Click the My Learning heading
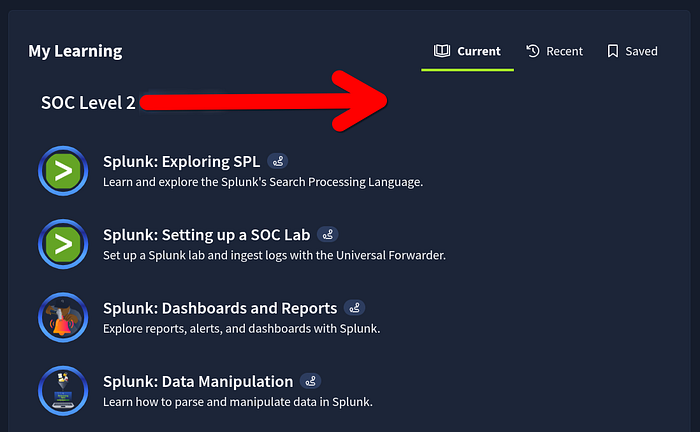 point(75,51)
